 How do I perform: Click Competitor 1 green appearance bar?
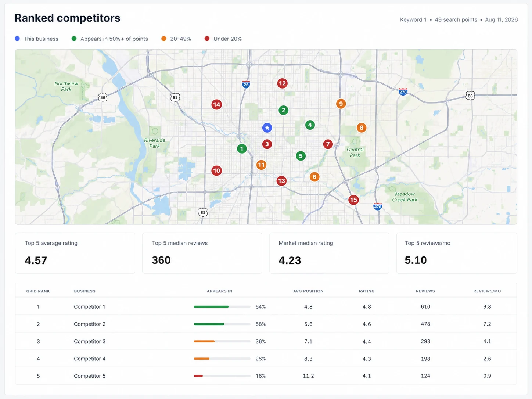[211, 306]
